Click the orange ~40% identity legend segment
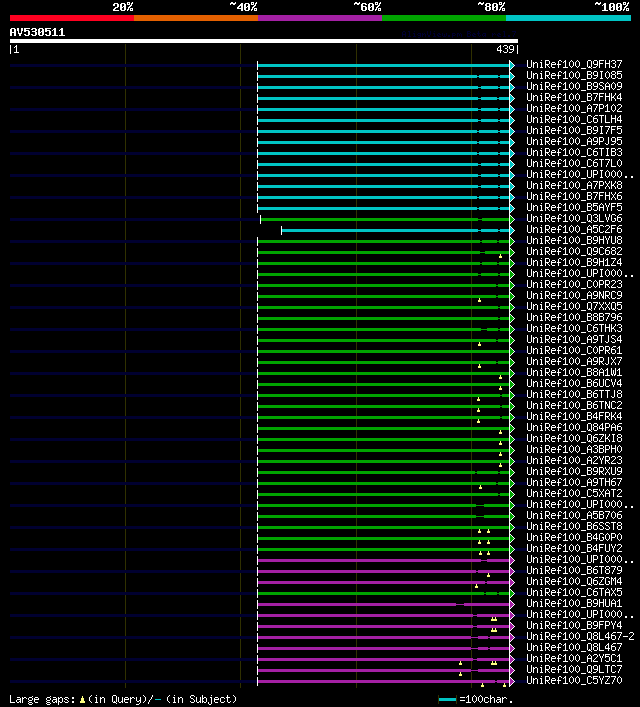 pyautogui.click(x=196, y=18)
